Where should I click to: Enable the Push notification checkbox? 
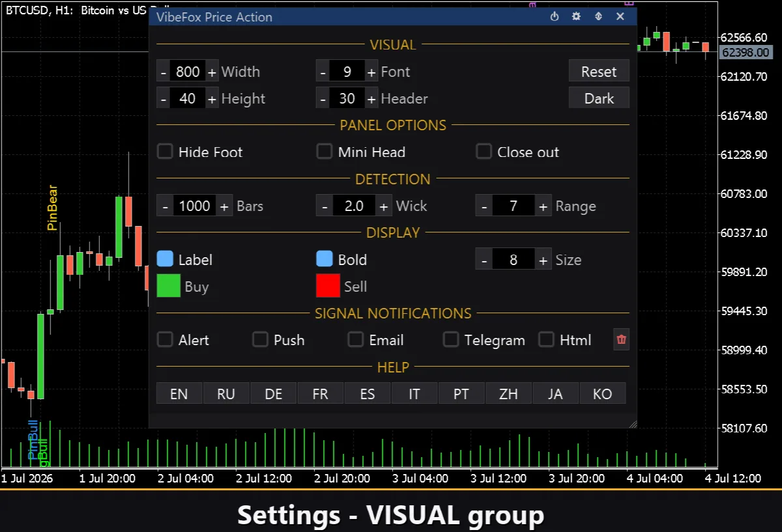click(x=261, y=339)
